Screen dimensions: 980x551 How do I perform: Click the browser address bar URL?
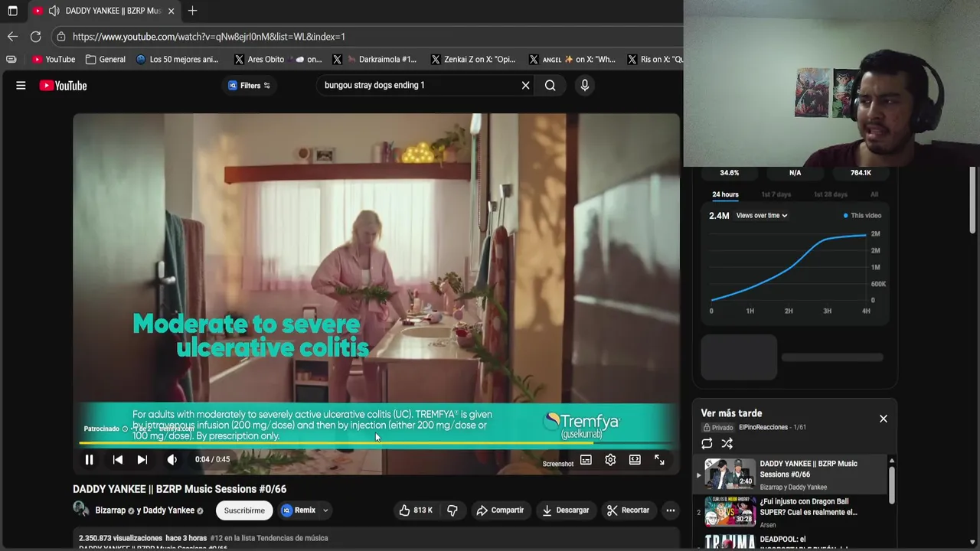coord(209,37)
